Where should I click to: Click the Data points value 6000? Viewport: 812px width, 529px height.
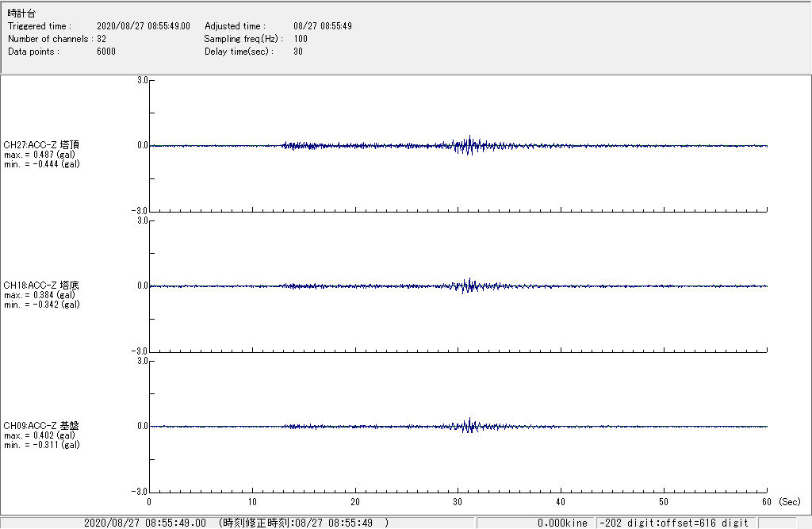click(106, 52)
